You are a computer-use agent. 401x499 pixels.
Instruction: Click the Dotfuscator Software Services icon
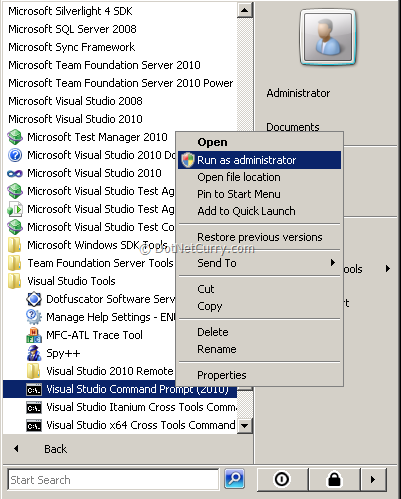[x=34, y=299]
